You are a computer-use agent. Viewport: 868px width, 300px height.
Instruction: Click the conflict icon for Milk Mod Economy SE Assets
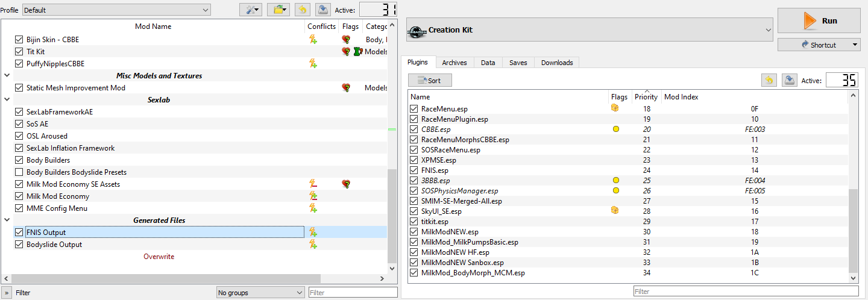coord(313,184)
